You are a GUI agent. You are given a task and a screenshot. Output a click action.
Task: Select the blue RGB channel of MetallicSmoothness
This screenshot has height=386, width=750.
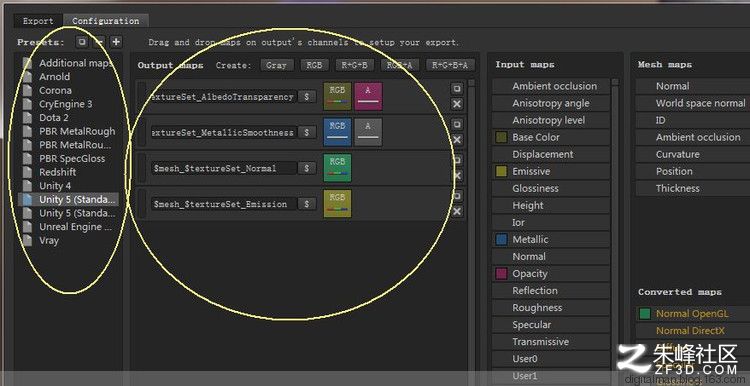[x=337, y=132]
